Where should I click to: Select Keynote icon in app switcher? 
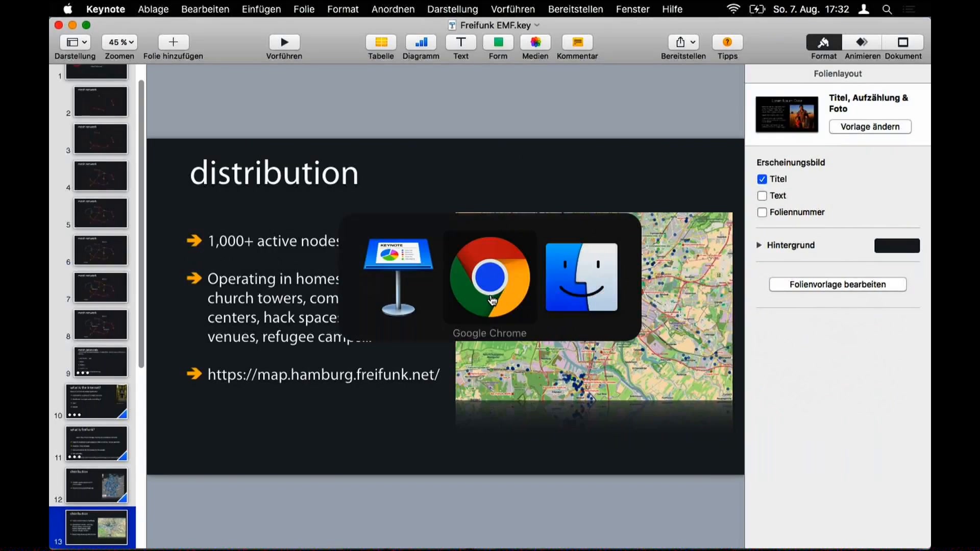(x=398, y=277)
